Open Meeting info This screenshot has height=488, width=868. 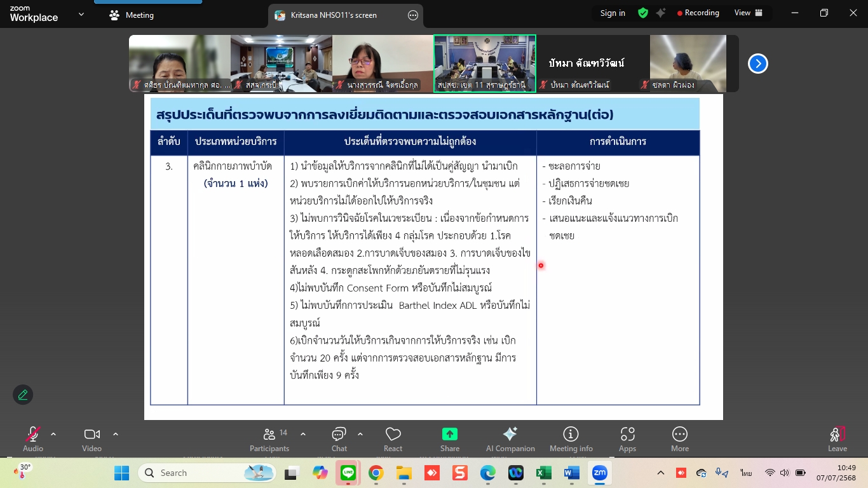[x=571, y=439]
